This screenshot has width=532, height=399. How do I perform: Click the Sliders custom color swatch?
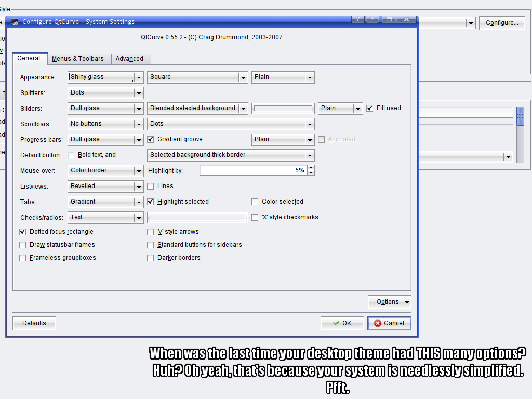[x=283, y=109]
